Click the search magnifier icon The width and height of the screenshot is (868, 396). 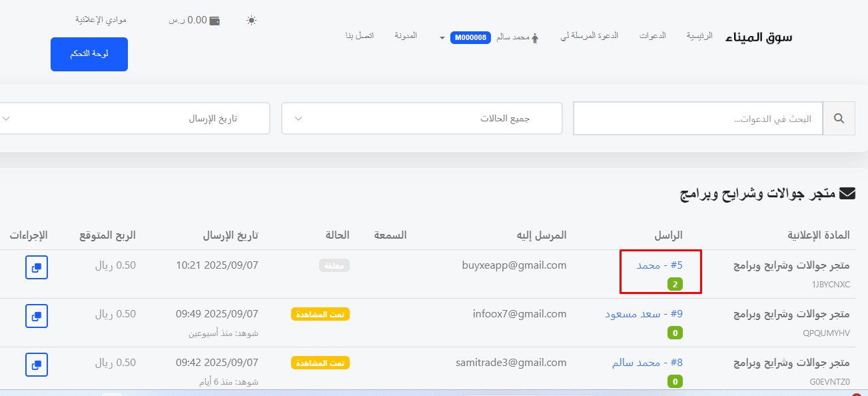pyautogui.click(x=839, y=119)
